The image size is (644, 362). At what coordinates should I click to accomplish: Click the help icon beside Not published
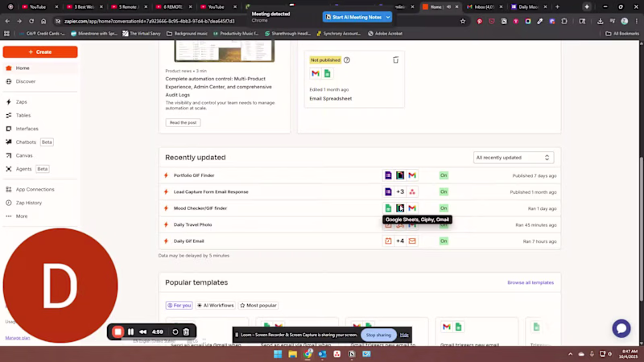pyautogui.click(x=347, y=60)
